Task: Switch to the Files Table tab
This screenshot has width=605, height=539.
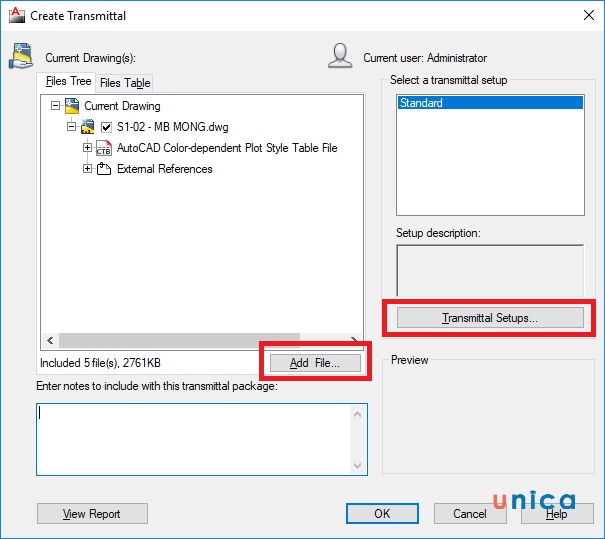Action: (125, 83)
